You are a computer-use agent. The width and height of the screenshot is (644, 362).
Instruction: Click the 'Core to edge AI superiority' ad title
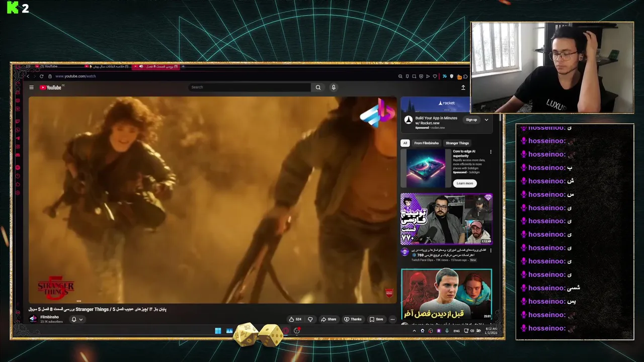464,153
